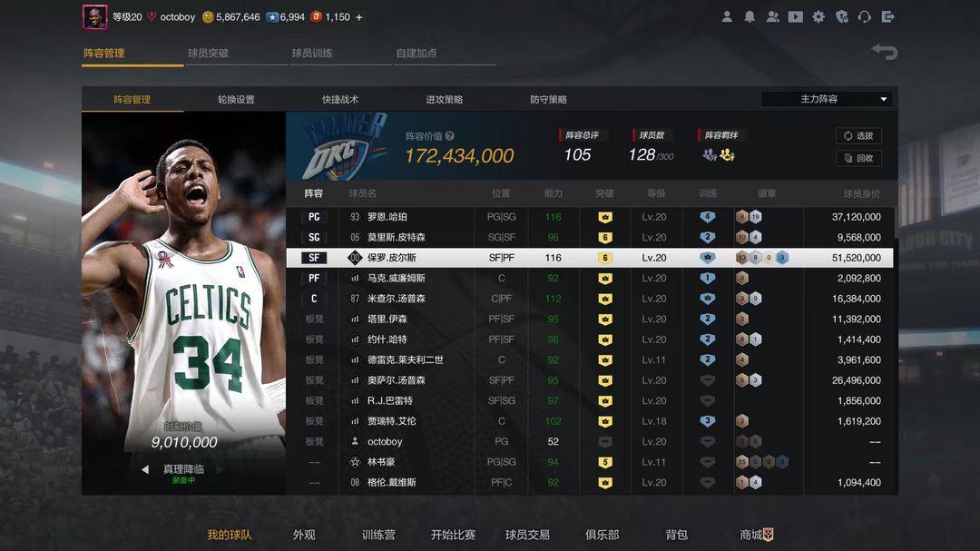Image resolution: width=980 pixels, height=551 pixels.
Task: Click the logout exit icon
Action: tap(887, 16)
